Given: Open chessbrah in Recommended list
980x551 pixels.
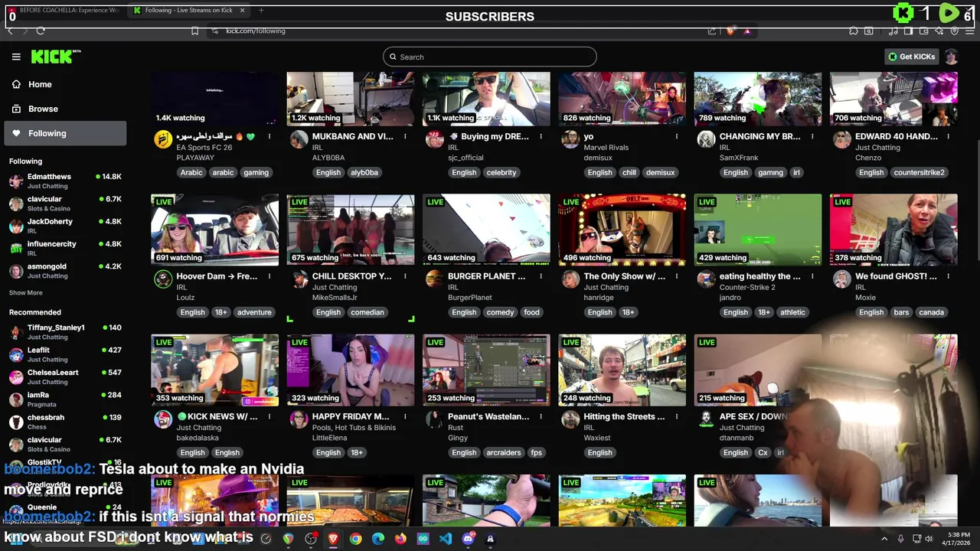Looking at the screenshot, I should pos(65,422).
